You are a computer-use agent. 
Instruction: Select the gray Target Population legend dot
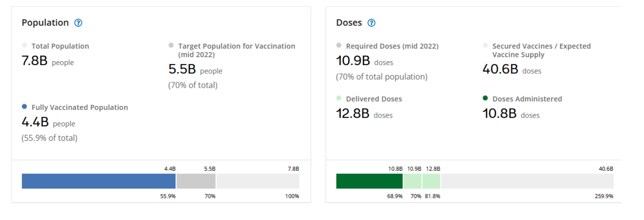coord(171,45)
